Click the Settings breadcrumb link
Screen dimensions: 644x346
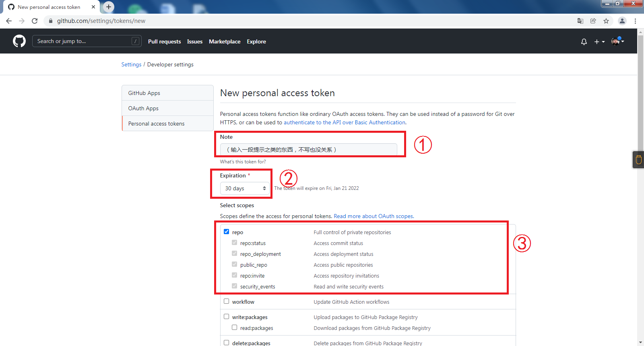tap(131, 64)
